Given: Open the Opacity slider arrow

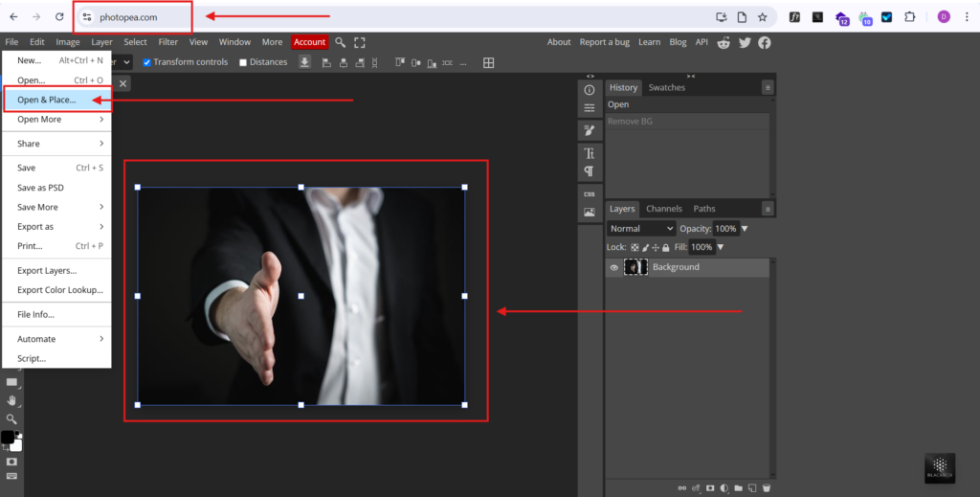Looking at the screenshot, I should tap(745, 229).
